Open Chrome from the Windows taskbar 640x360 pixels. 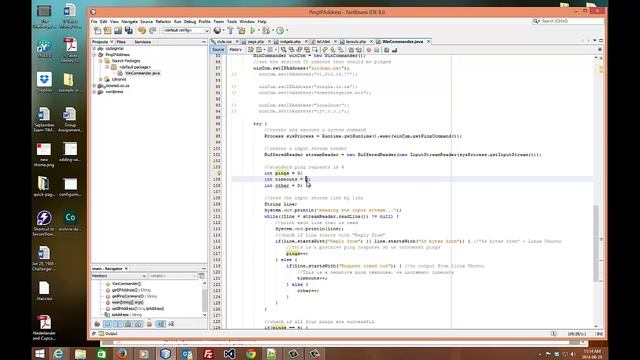(251, 353)
